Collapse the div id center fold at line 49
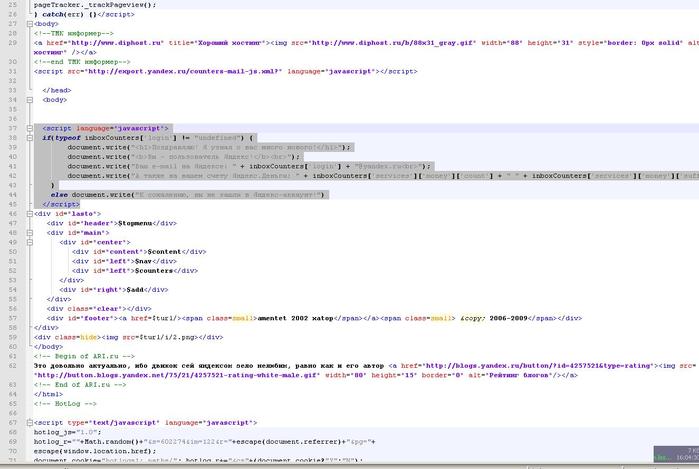 click(29, 243)
